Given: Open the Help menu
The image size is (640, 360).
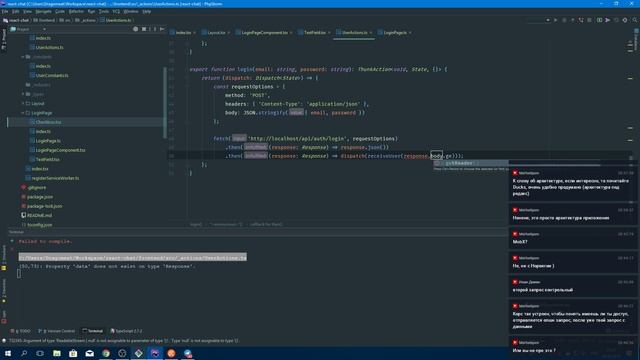Looking at the screenshot, I should 147,11.
